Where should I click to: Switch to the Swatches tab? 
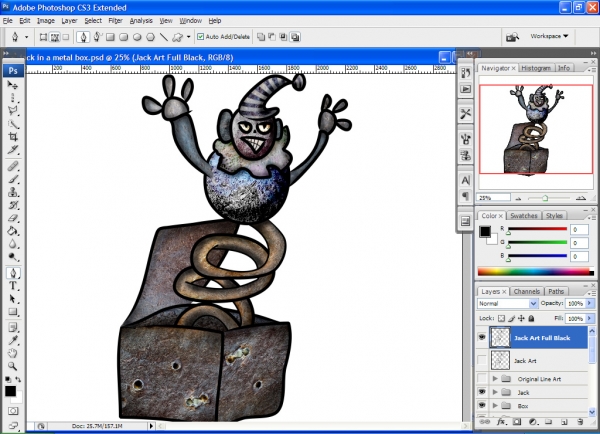(523, 216)
